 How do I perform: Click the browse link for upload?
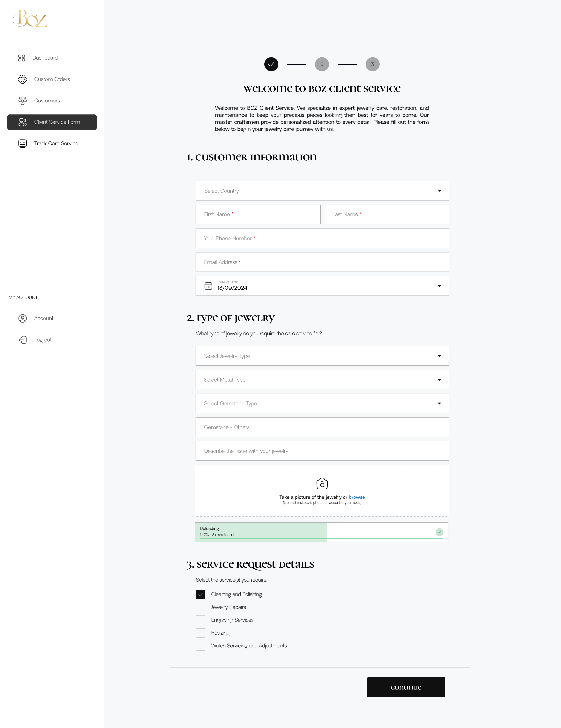[x=356, y=497]
